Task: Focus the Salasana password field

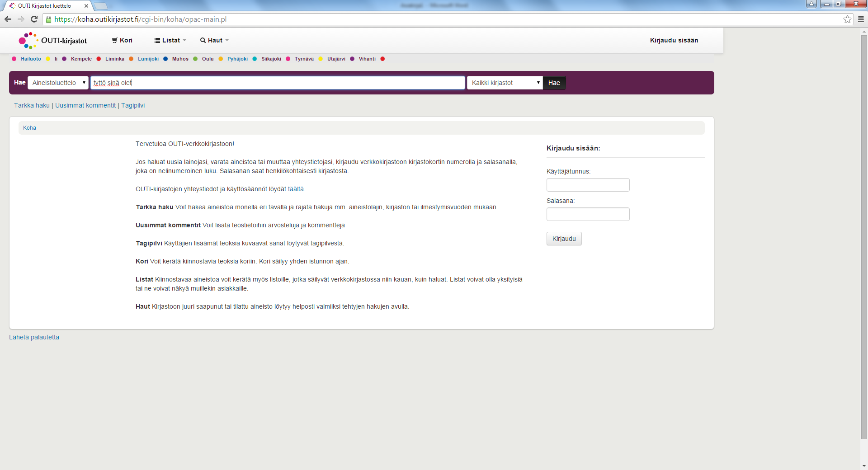Action: click(x=588, y=214)
